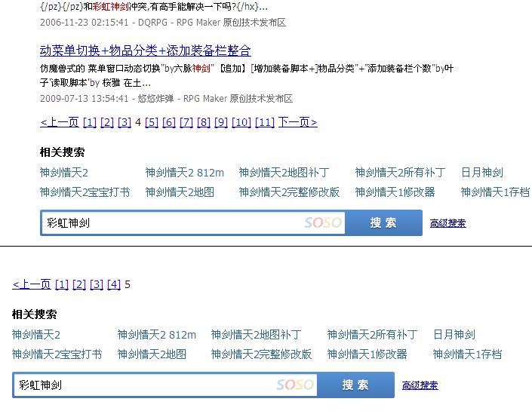The image size is (532, 414).
Task: Open related search 神剑情天2地图 in upper block
Action: pos(180,192)
